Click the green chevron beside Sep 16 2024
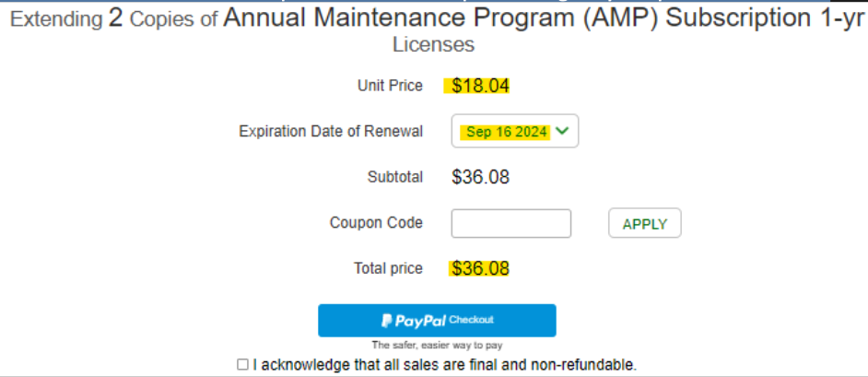Image resolution: width=868 pixels, height=377 pixels. [x=562, y=131]
